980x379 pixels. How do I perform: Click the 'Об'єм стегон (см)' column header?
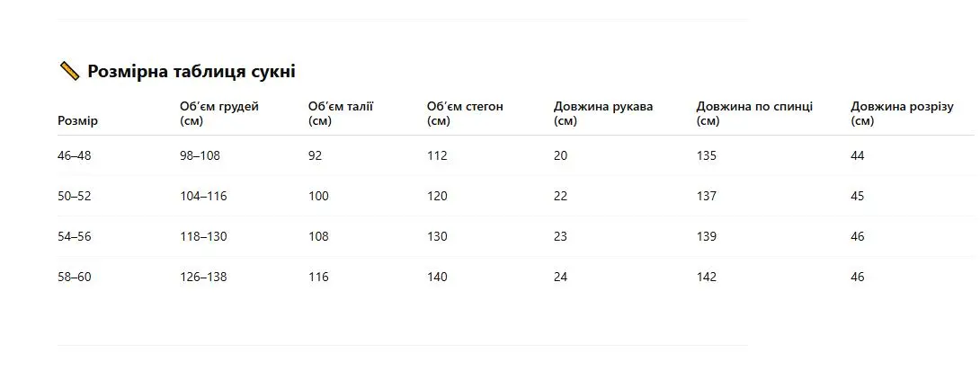tap(465, 114)
